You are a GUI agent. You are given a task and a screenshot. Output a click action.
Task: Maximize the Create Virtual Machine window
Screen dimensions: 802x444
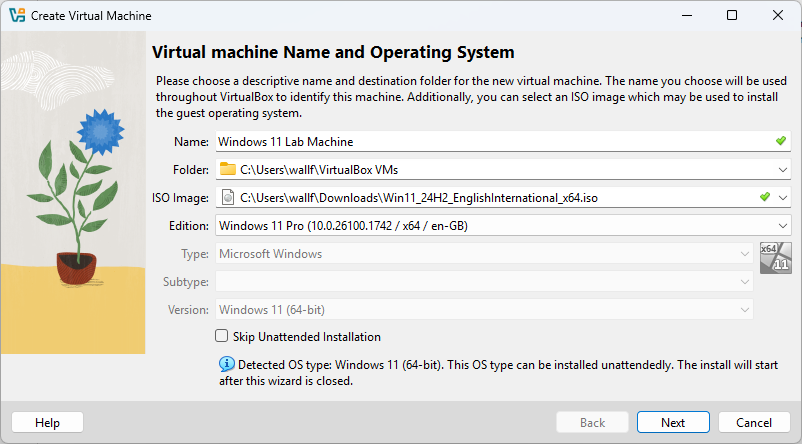point(732,15)
